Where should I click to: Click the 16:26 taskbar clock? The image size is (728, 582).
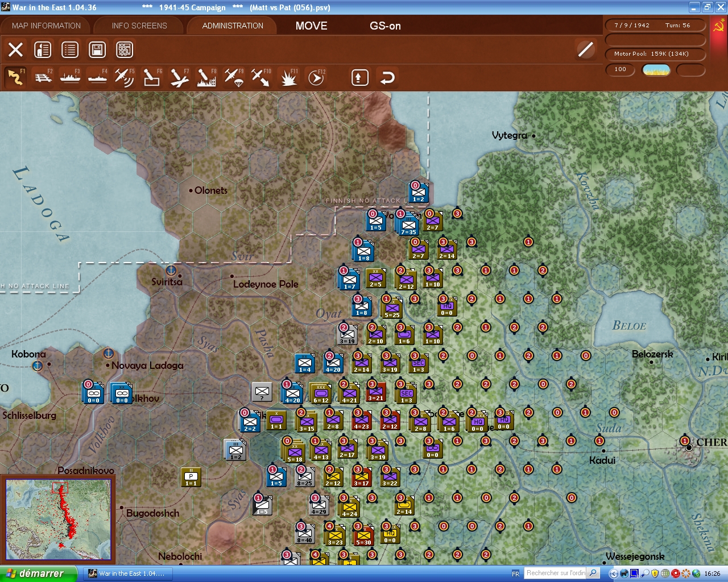pos(712,573)
